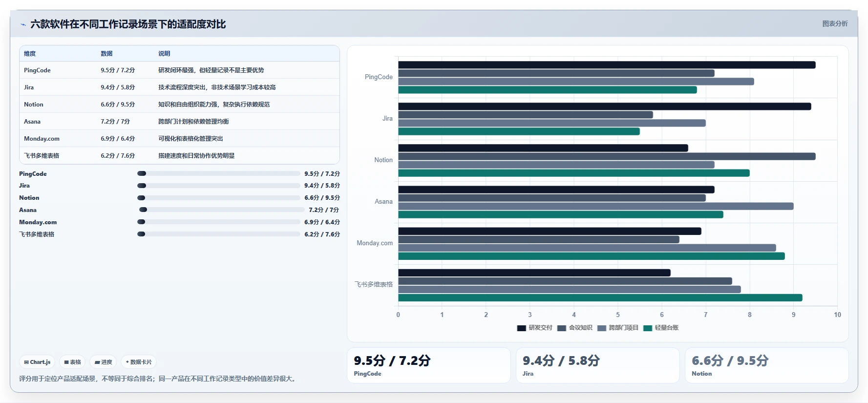Open the Notion 6.6分 / 9.5分 data card
868x403 pixels.
[766, 365]
